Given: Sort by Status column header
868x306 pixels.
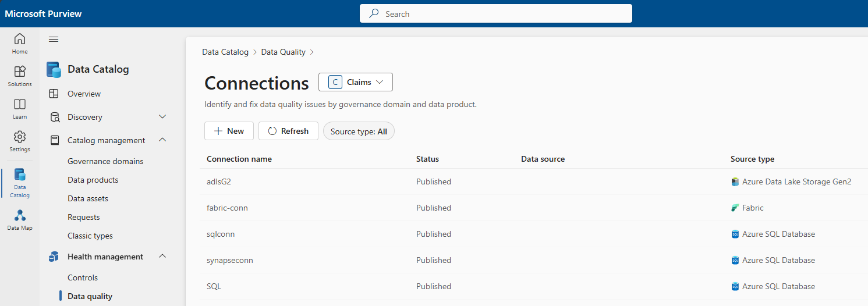Looking at the screenshot, I should [x=427, y=159].
